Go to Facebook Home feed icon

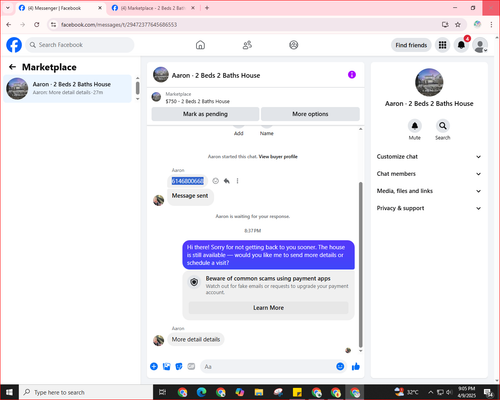coord(200,45)
